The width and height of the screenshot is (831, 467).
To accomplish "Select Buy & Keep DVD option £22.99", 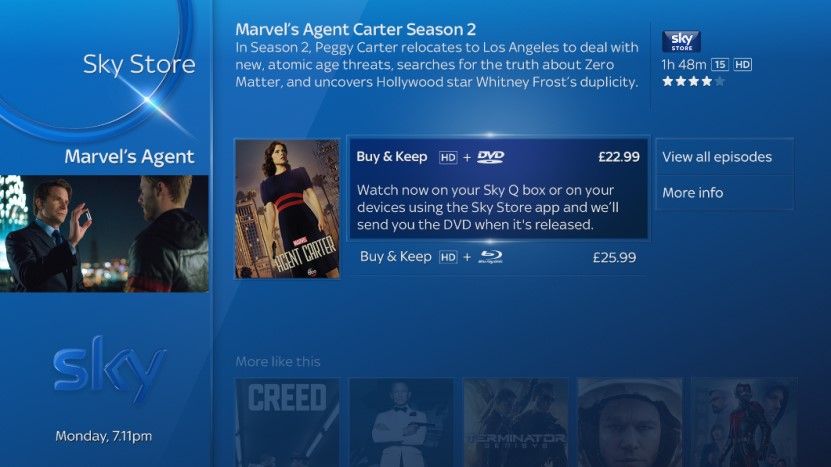I will pyautogui.click(x=498, y=188).
